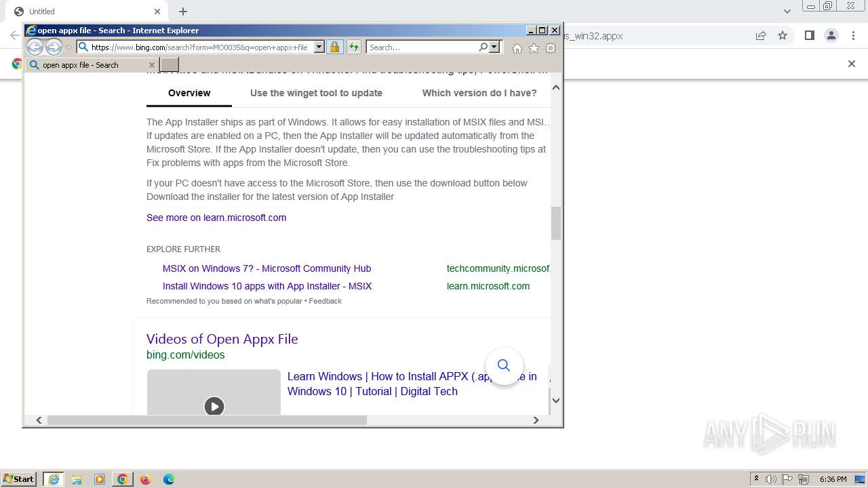Click the IE Search... box

click(422, 47)
